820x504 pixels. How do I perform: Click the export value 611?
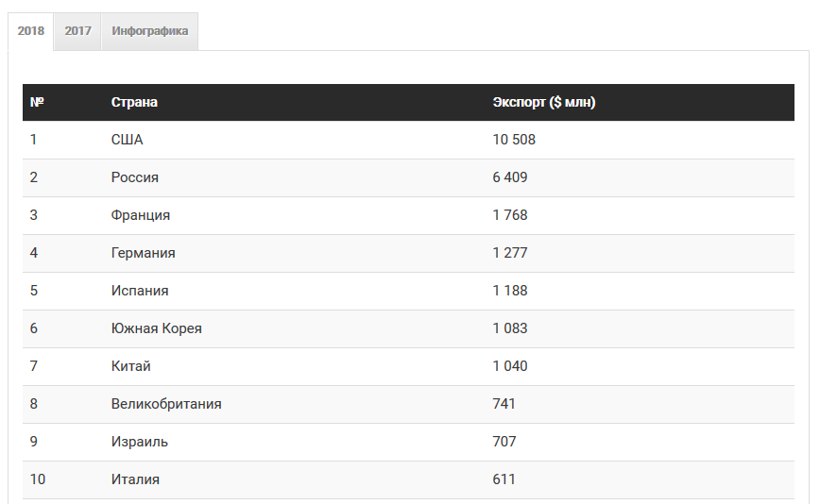pyautogui.click(x=504, y=479)
